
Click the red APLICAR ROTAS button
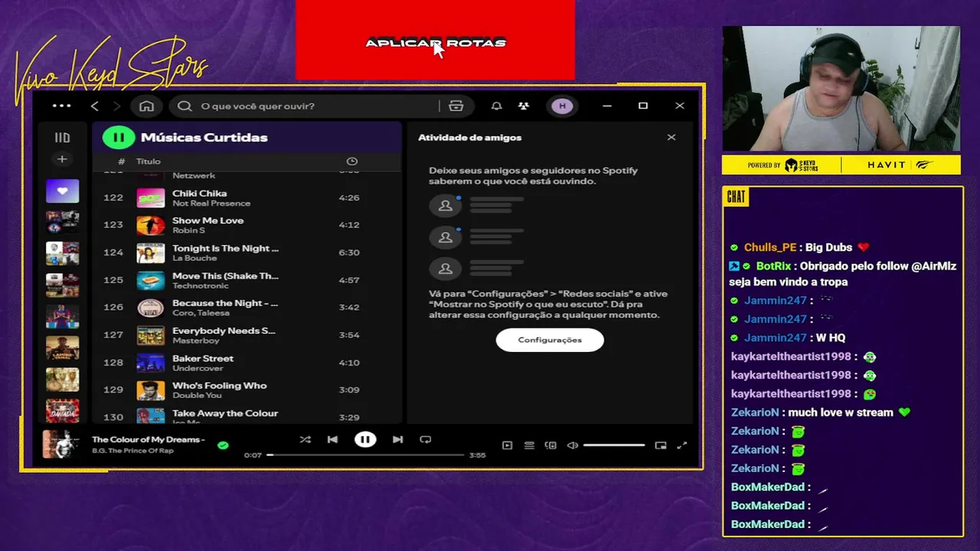click(435, 41)
